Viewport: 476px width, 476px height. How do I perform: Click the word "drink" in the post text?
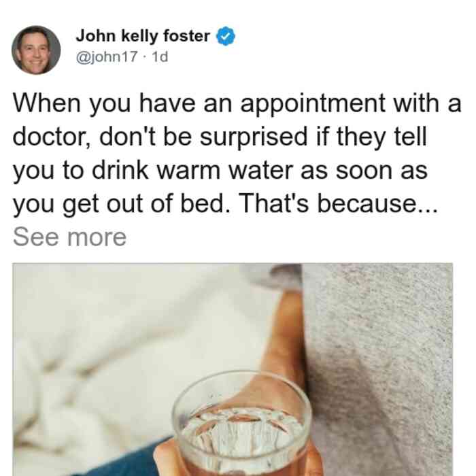click(x=120, y=170)
